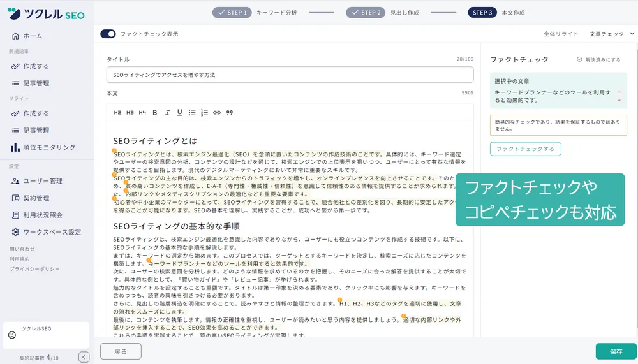This screenshot has width=638, height=364.
Task: Open the ツクレルSEO user account card
Action: pyautogui.click(x=46, y=335)
